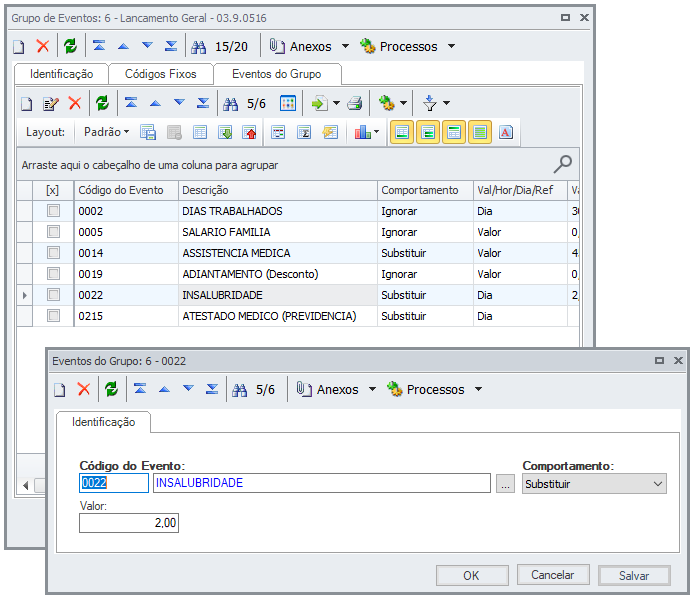Image resolution: width=695 pixels, height=599 pixels.
Task: Check the box for row 0019 ADIANTAMENTO
Action: pos(54,274)
